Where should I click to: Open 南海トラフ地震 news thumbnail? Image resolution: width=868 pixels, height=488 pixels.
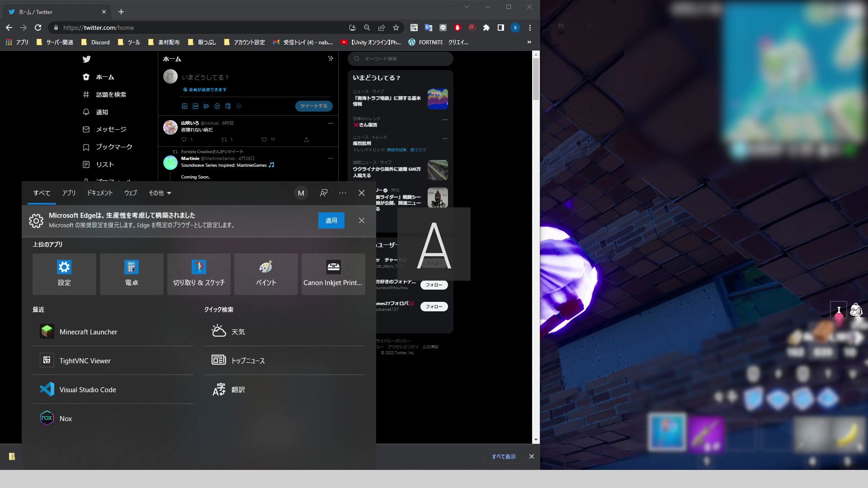tap(438, 99)
